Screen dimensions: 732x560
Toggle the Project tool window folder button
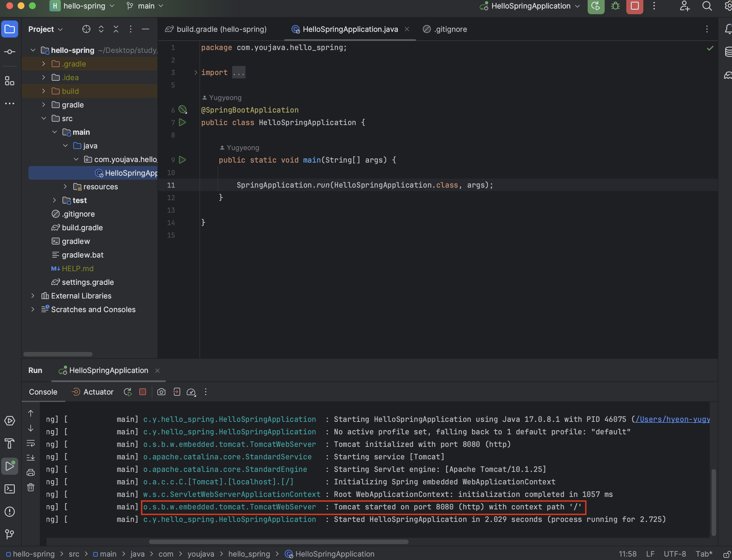[x=9, y=29]
